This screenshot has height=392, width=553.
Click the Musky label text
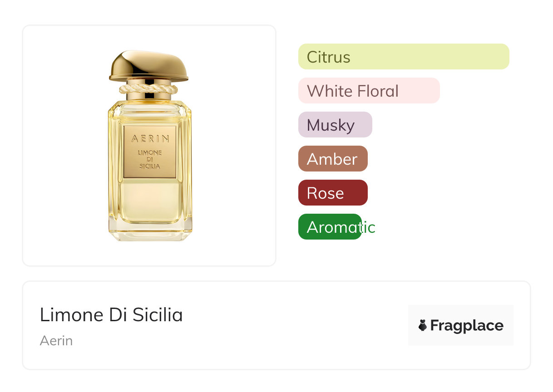pos(331,125)
